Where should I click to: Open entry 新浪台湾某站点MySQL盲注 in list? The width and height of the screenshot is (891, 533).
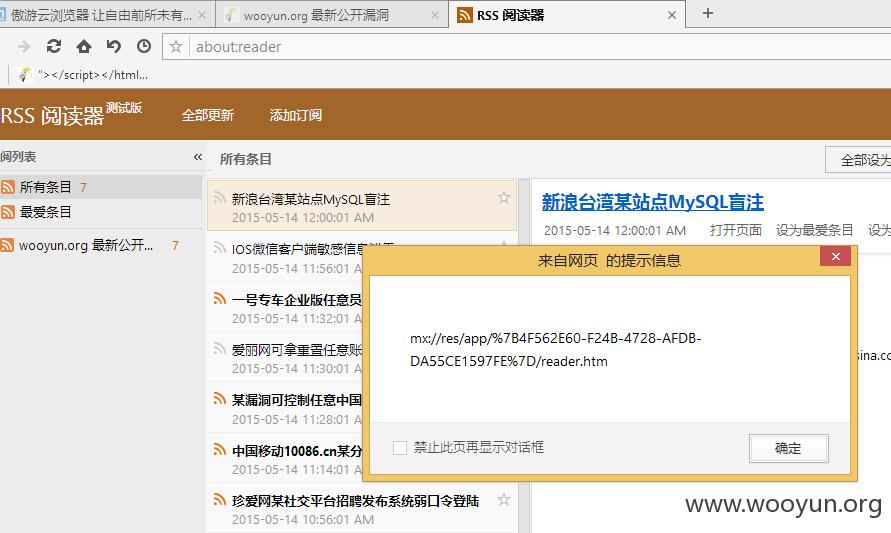click(x=362, y=206)
